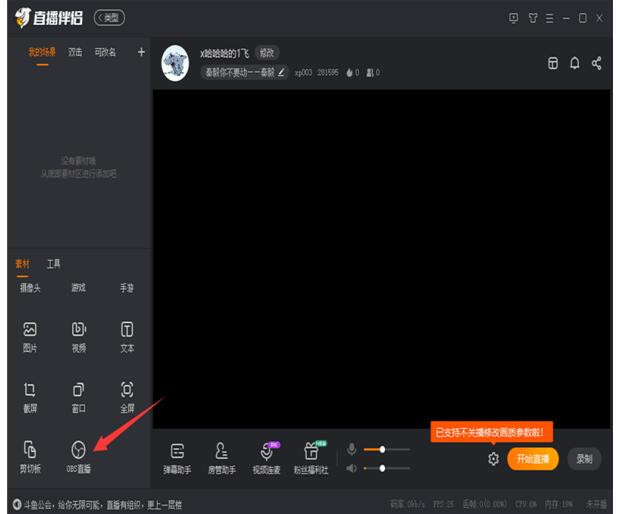Select the 双击 scene tab
The width and height of the screenshot is (620, 514).
click(75, 52)
